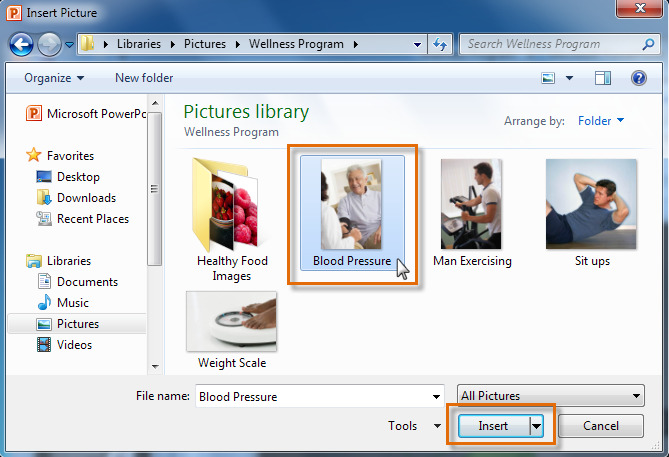The height and width of the screenshot is (457, 669).
Task: Click the Downloads folder icon
Action: 44,197
